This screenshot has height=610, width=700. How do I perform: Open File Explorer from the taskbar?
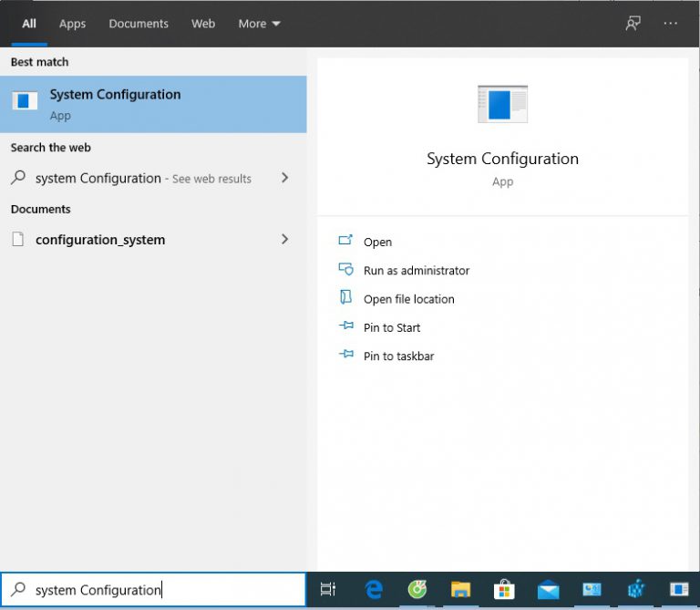tap(460, 590)
